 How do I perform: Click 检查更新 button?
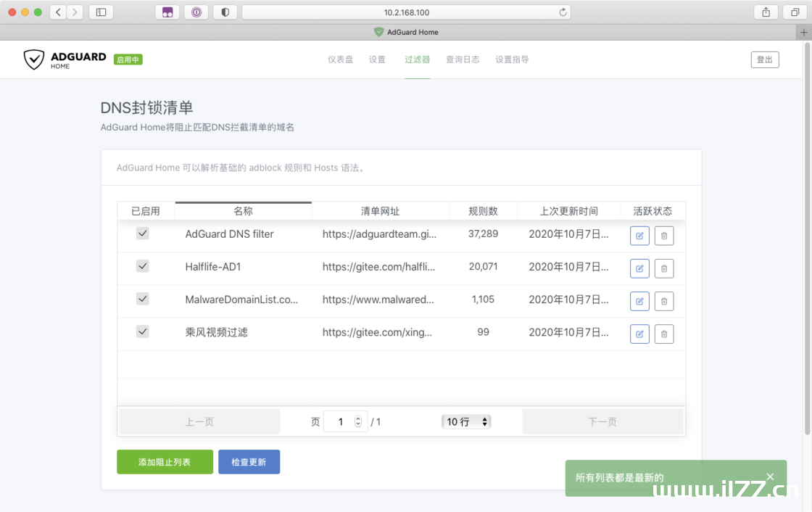249,462
